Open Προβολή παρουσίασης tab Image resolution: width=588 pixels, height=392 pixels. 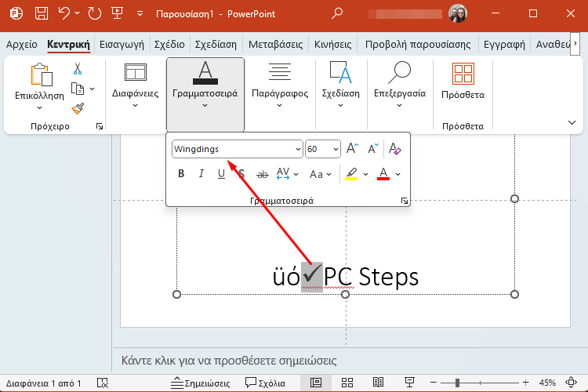(x=418, y=44)
